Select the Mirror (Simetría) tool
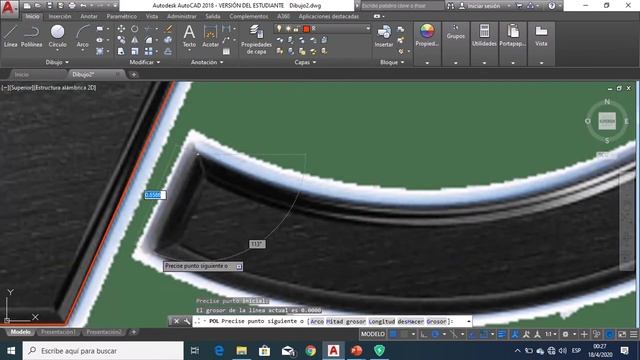The height and width of the screenshot is (360, 640). point(134,40)
